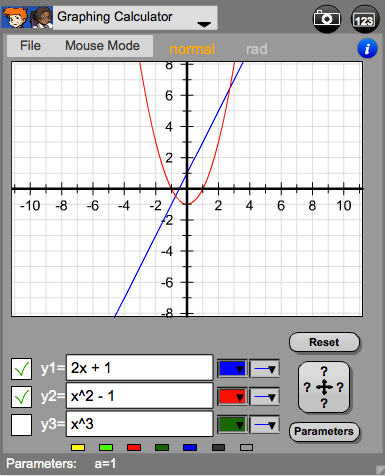The height and width of the screenshot is (476, 385).
Task: Select the blue color swatch
Action: pyautogui.click(x=190, y=447)
